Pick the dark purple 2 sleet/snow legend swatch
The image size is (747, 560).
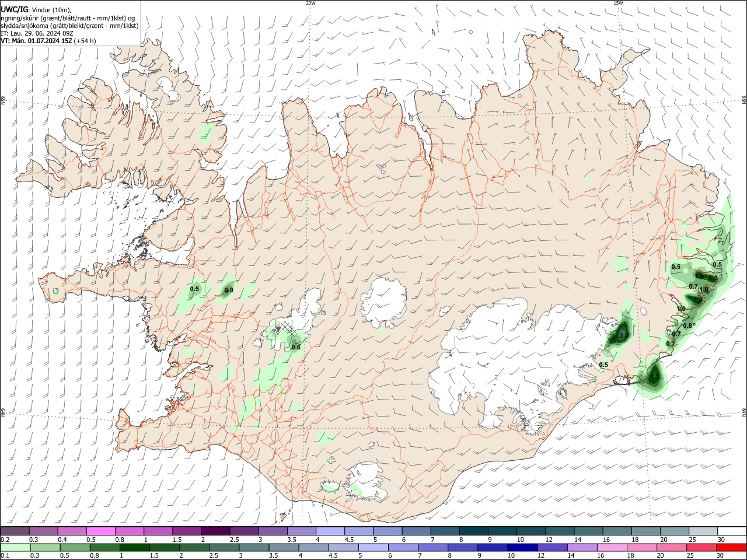[215, 531]
